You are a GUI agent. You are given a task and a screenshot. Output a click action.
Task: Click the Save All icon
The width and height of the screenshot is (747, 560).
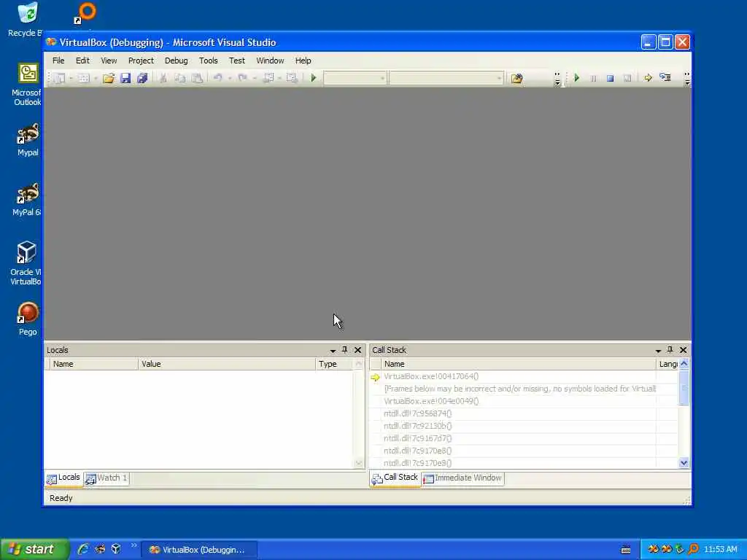[142, 78]
